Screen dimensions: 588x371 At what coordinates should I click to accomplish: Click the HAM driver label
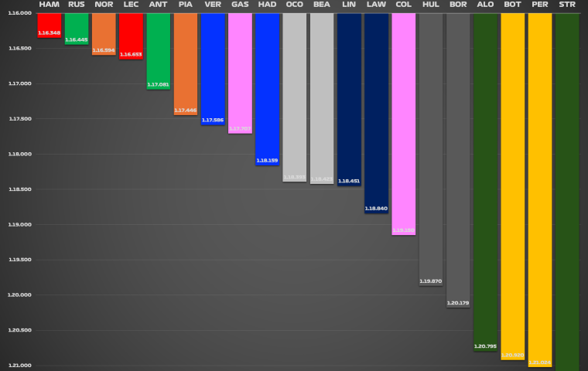pyautogui.click(x=49, y=5)
